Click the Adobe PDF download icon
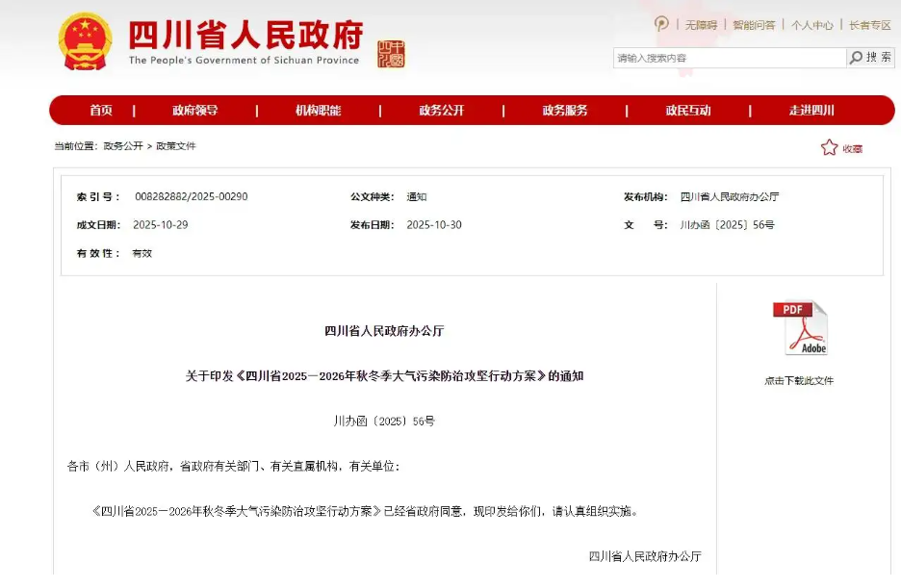 (x=800, y=329)
